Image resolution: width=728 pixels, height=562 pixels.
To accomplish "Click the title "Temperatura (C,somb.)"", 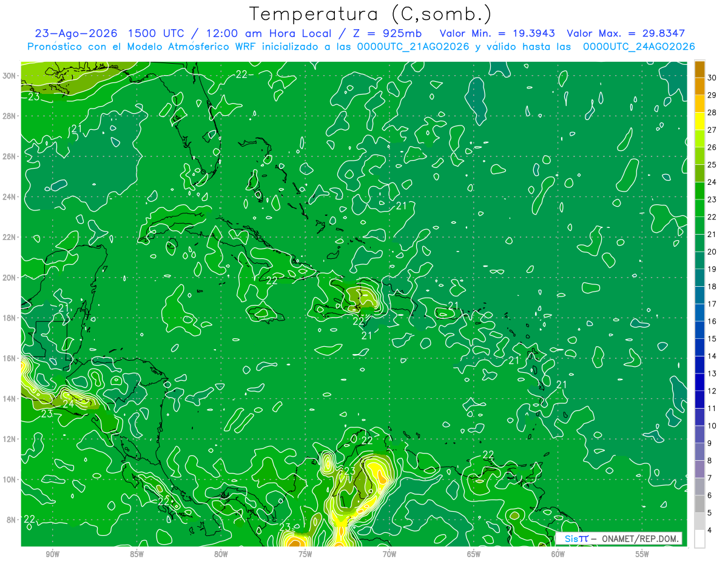I will [371, 13].
